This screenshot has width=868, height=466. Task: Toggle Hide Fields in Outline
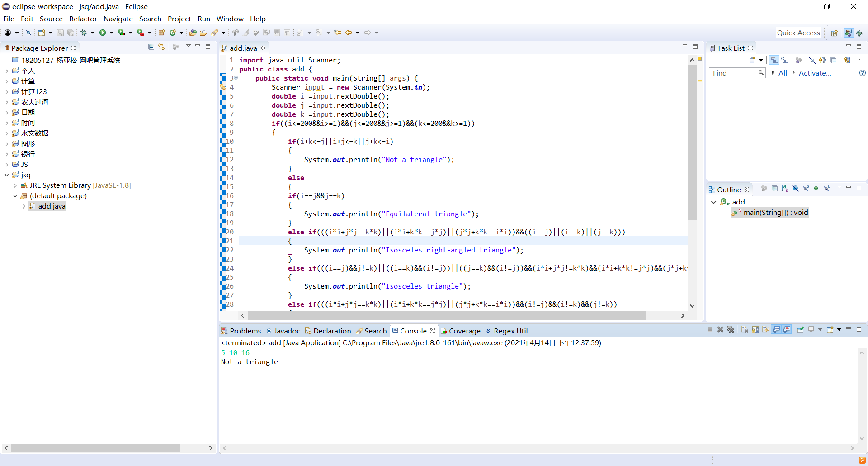tap(795, 189)
